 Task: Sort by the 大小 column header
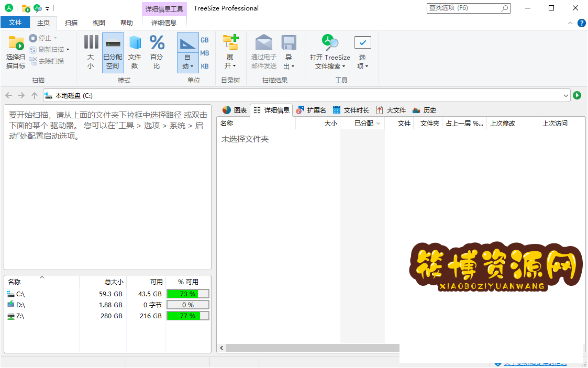tap(318, 124)
